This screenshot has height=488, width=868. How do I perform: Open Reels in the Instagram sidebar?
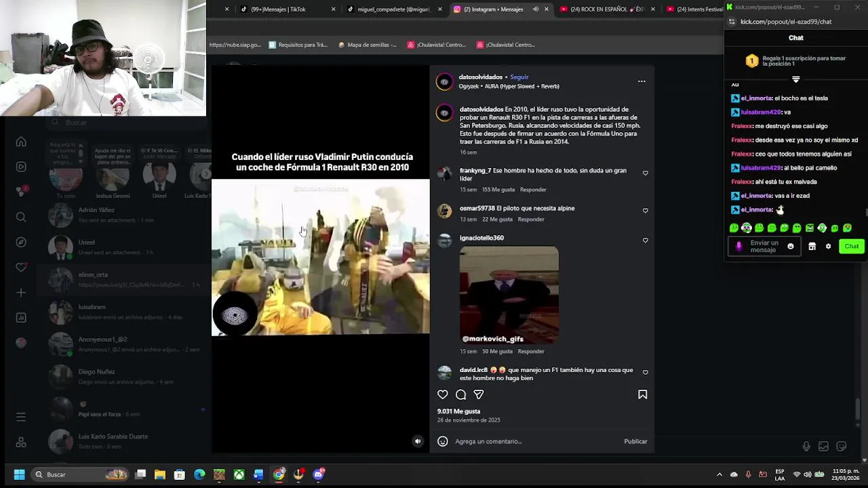[21, 167]
